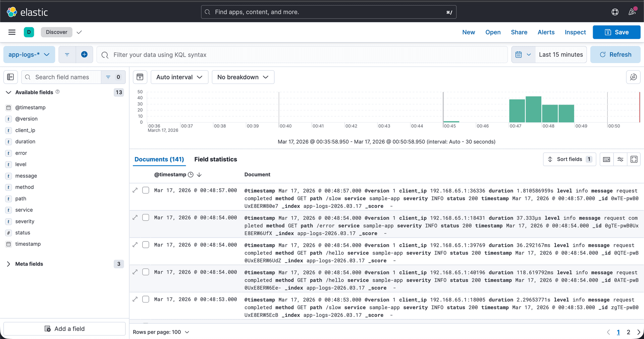
Task: Open Last 15 minutes time picker
Action: pyautogui.click(x=561, y=55)
